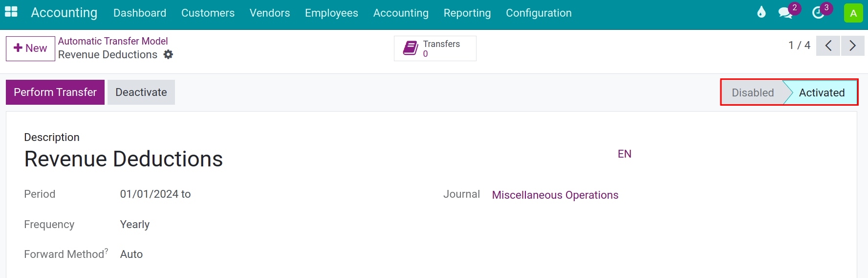The width and height of the screenshot is (868, 278).
Task: Click the Deactivate button
Action: point(141,92)
